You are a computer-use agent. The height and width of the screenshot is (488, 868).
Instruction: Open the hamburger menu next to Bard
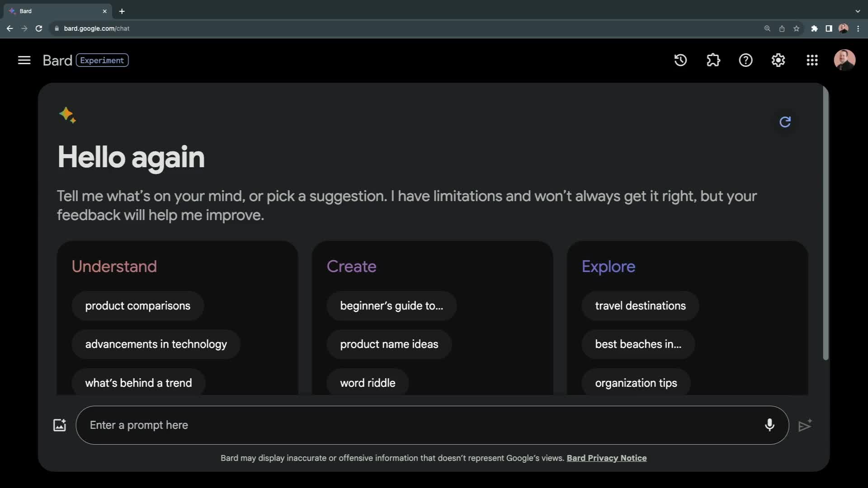click(24, 60)
